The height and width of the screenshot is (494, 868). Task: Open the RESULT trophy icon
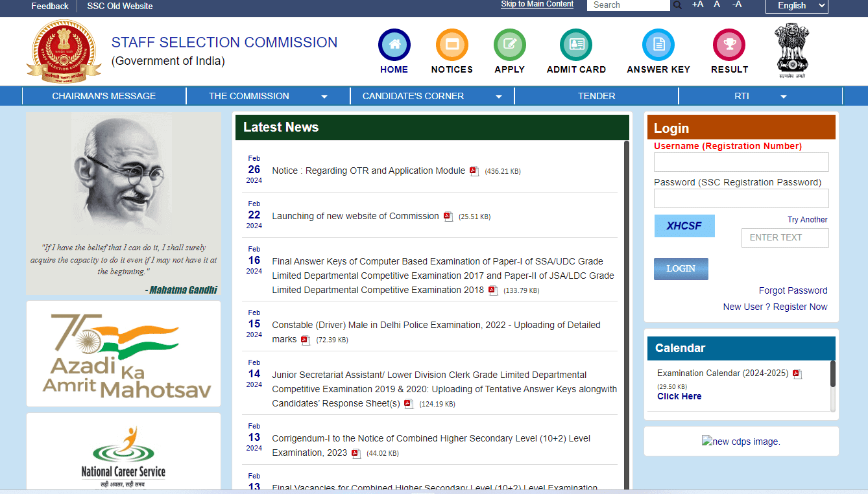729,45
